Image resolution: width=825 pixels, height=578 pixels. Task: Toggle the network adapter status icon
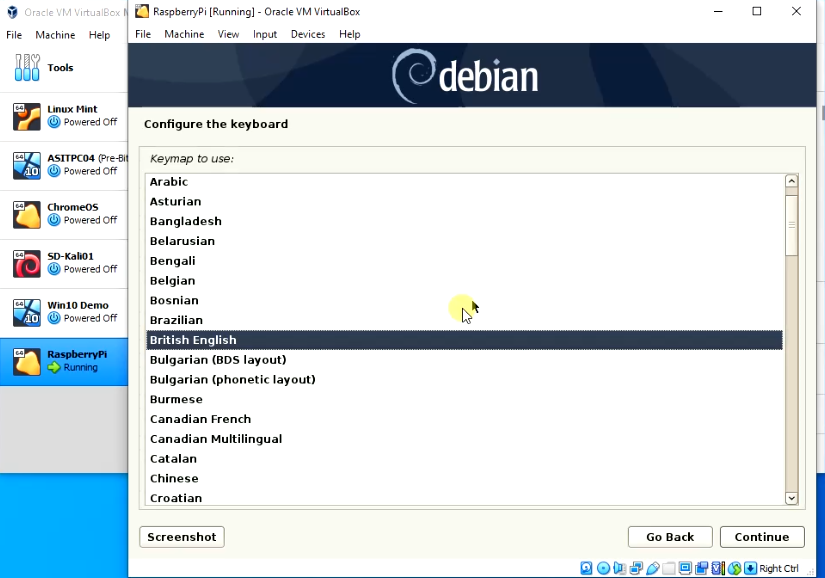[x=636, y=568]
